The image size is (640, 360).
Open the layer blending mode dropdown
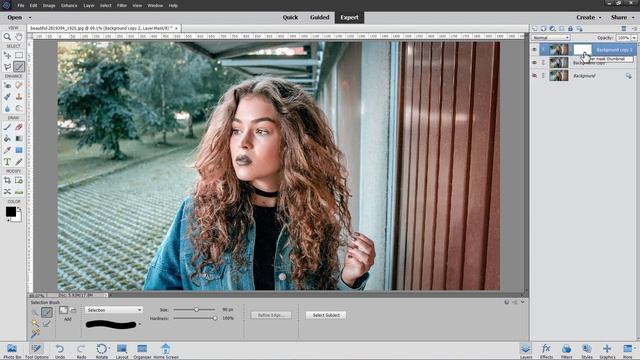pyautogui.click(x=551, y=38)
